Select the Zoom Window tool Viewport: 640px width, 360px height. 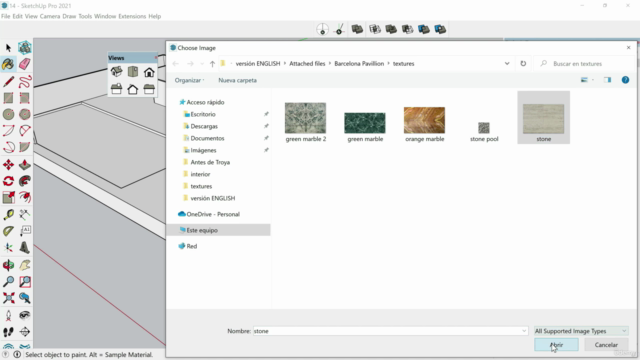[x=24, y=281]
